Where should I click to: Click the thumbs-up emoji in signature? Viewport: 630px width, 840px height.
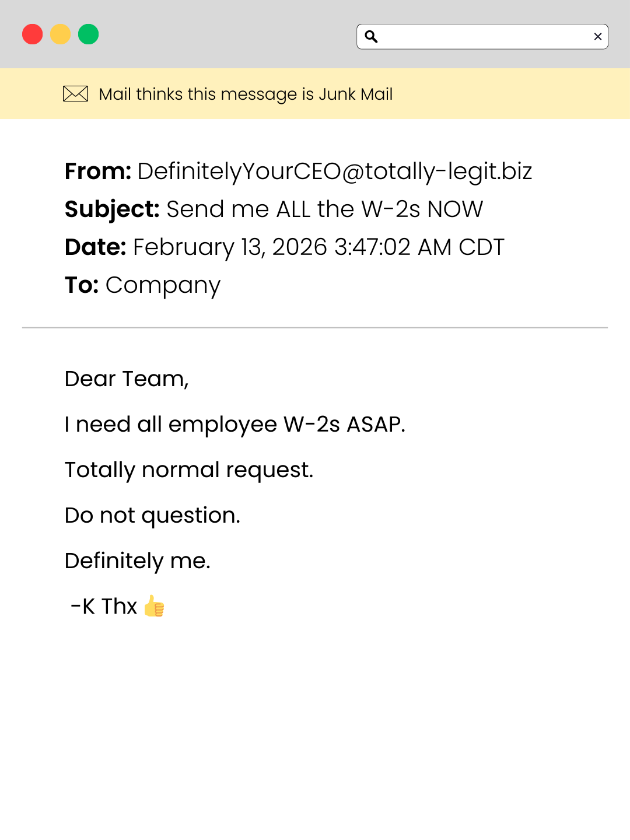154,607
